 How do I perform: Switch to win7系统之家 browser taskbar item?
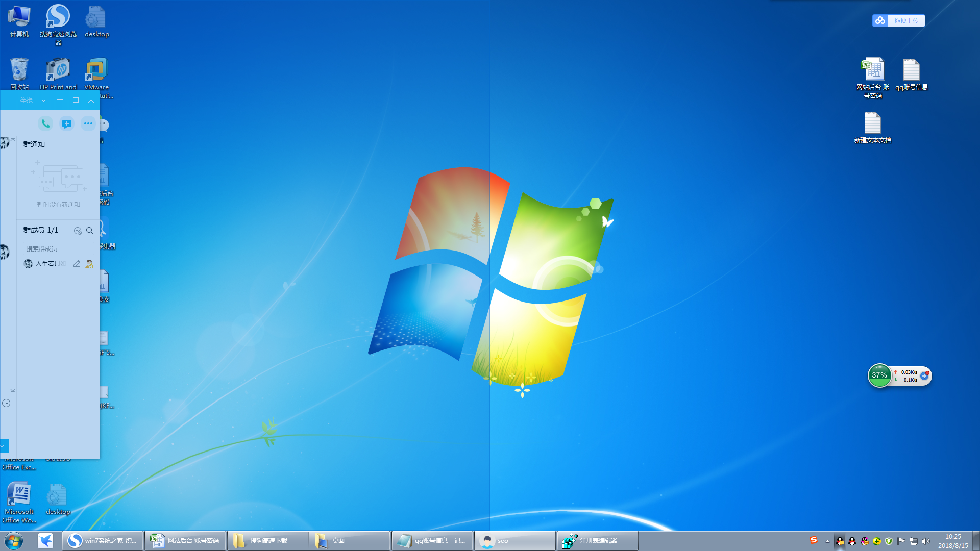(x=103, y=541)
